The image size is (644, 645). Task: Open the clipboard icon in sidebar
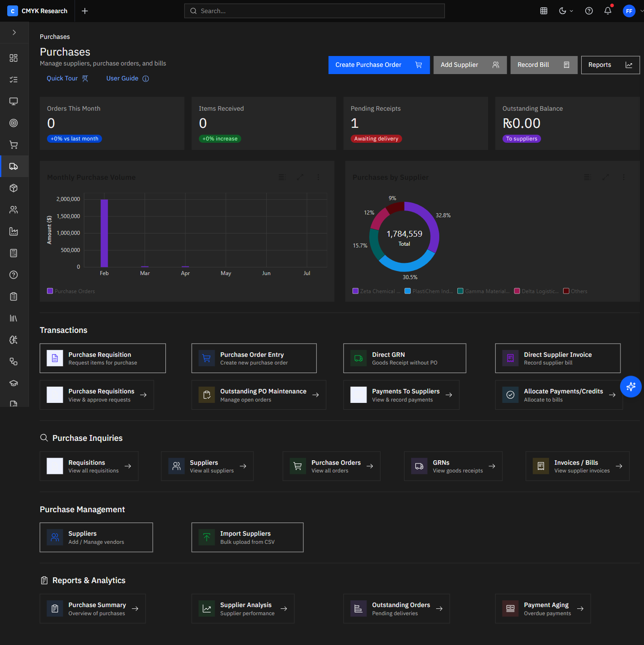pos(14,296)
